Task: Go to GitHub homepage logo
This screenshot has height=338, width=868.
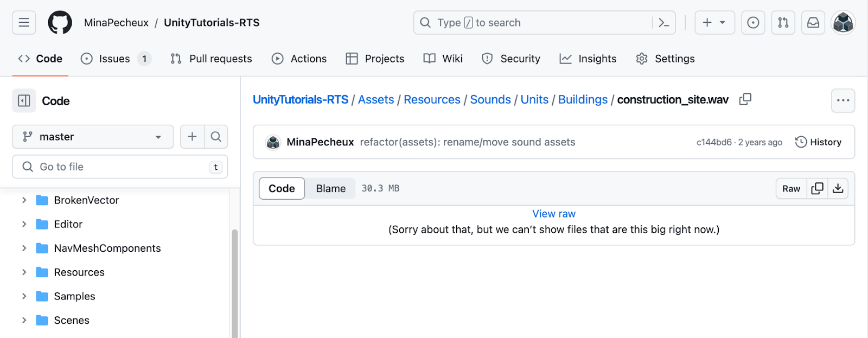Action: coord(60,23)
